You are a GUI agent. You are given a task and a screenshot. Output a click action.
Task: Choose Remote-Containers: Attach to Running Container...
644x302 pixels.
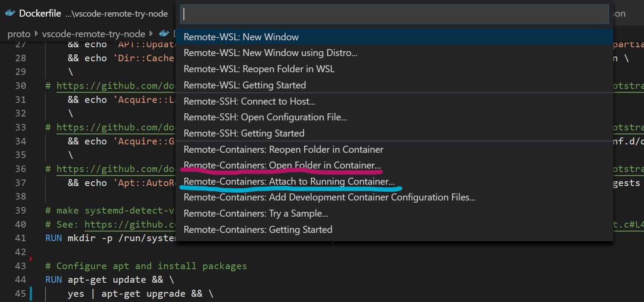coord(394,181)
